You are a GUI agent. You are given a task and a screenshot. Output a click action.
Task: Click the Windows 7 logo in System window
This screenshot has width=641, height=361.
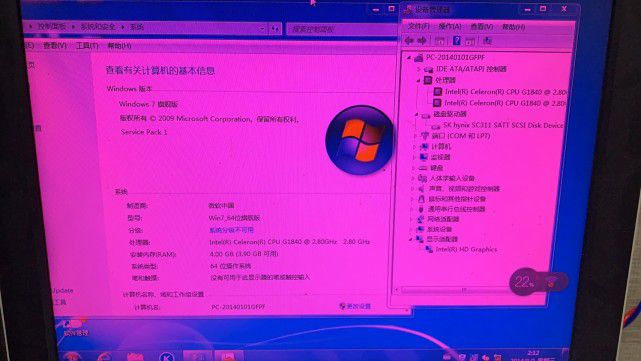pos(359,140)
